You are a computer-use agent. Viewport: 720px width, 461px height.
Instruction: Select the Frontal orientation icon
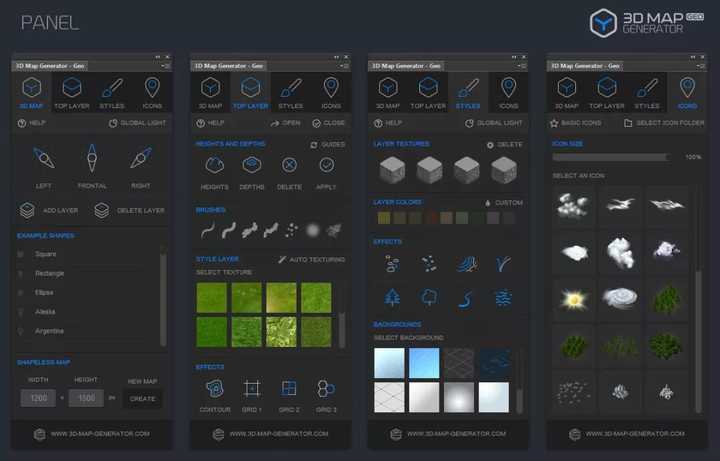click(x=92, y=159)
